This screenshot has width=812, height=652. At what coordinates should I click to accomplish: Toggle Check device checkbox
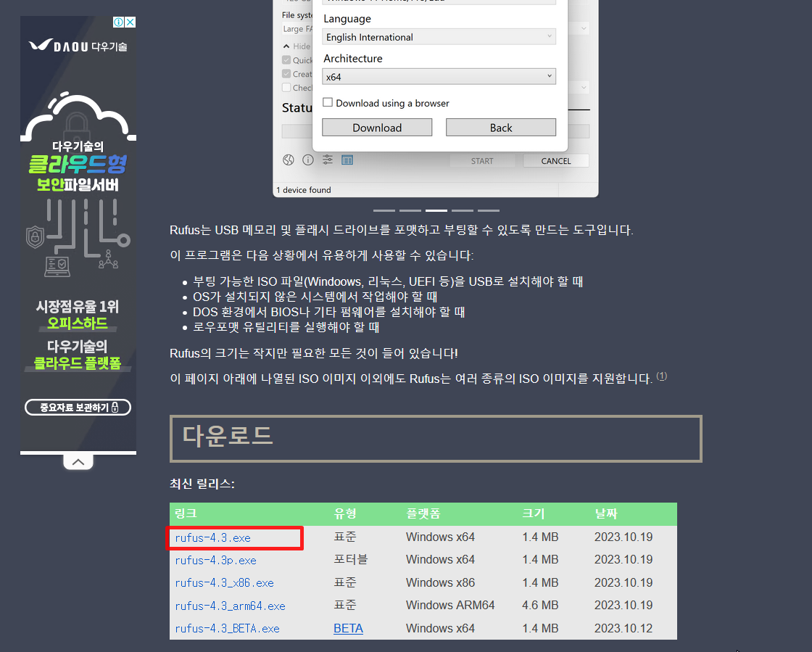[286, 88]
